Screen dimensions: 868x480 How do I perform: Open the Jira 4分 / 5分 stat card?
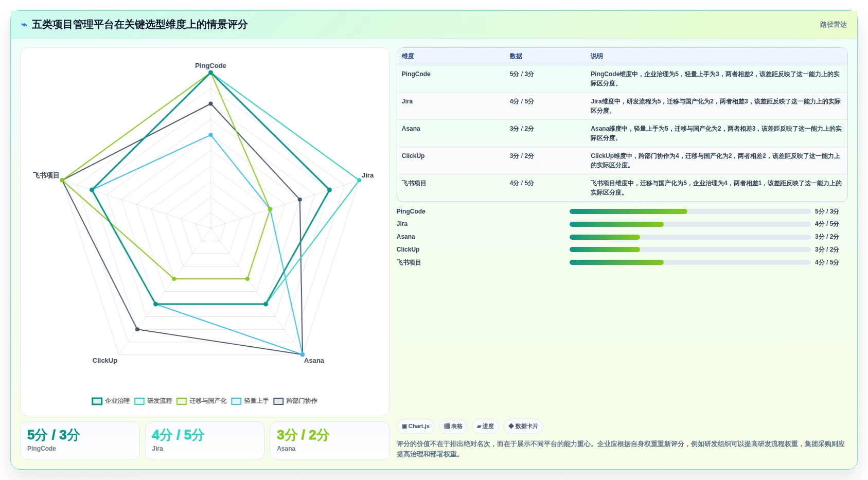pos(205,440)
